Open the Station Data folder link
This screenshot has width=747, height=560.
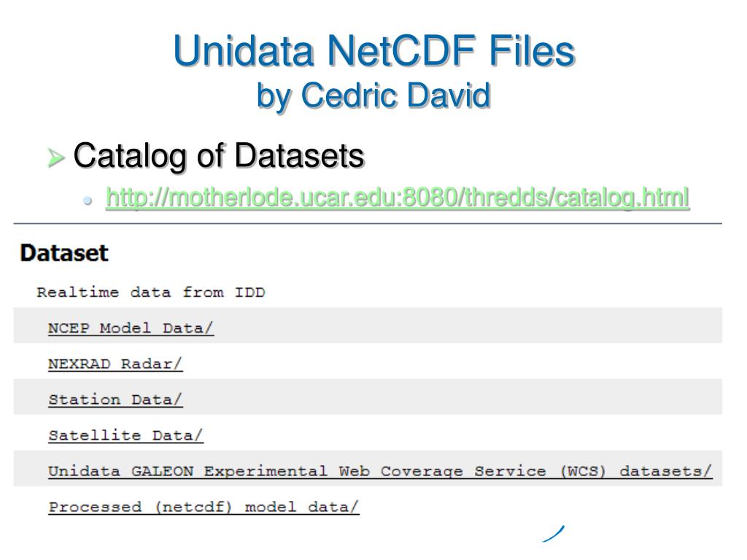[x=115, y=400]
